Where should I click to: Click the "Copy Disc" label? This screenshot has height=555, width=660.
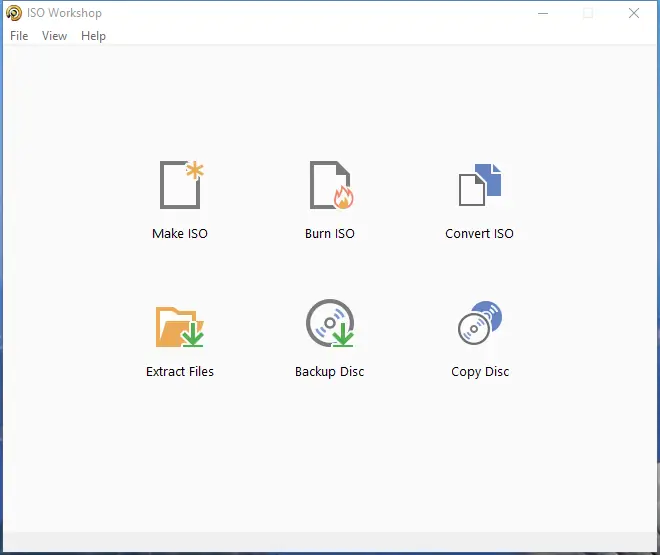pos(480,372)
